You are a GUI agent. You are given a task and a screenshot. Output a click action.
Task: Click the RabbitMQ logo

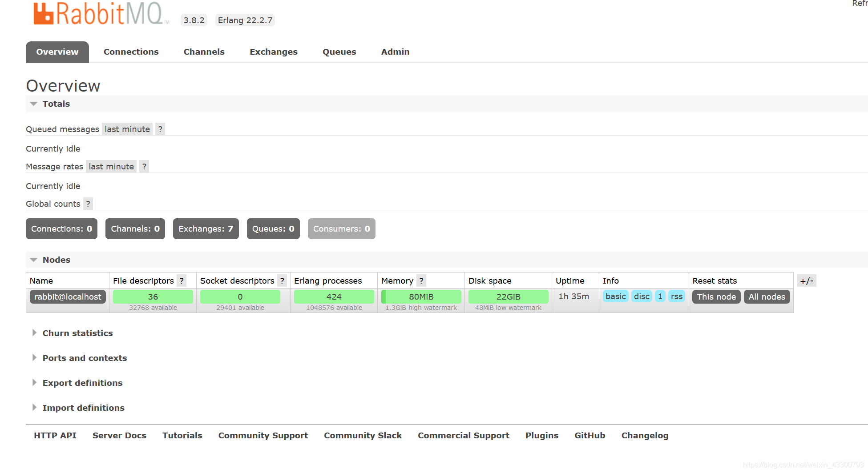(x=101, y=13)
